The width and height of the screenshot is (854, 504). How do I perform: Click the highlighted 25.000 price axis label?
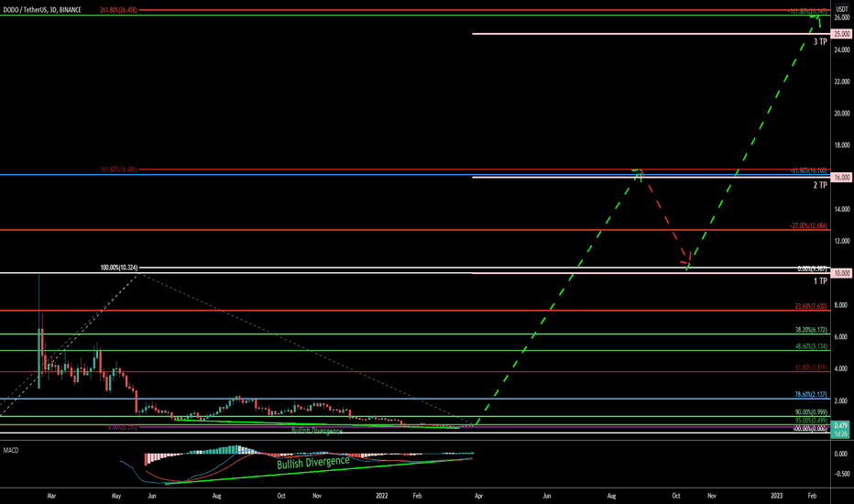(842, 34)
